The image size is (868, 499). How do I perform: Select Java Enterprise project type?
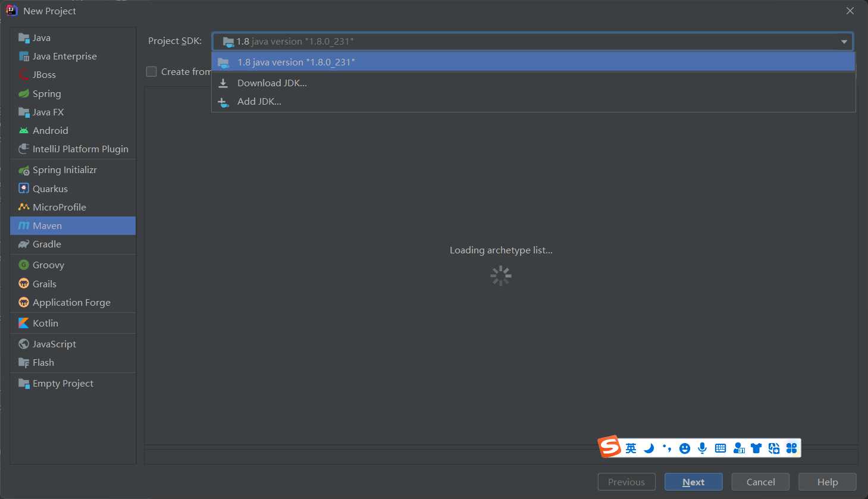73,57
